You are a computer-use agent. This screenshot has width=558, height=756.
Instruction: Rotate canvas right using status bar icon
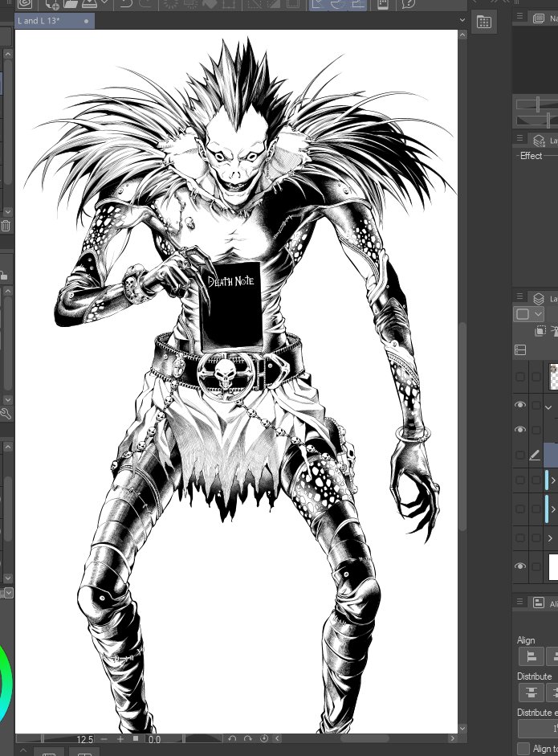coord(247,738)
